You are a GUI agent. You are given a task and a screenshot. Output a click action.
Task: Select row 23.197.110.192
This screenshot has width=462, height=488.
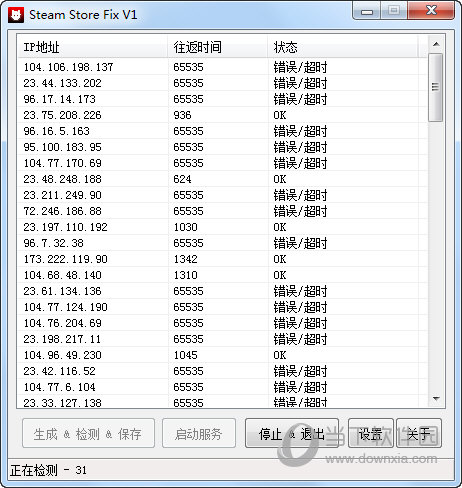coord(222,227)
